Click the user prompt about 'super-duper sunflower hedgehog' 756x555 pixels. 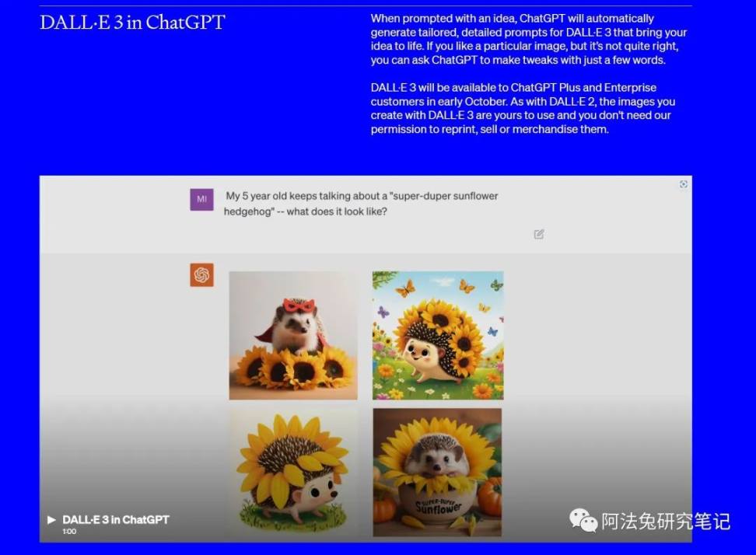pos(362,204)
